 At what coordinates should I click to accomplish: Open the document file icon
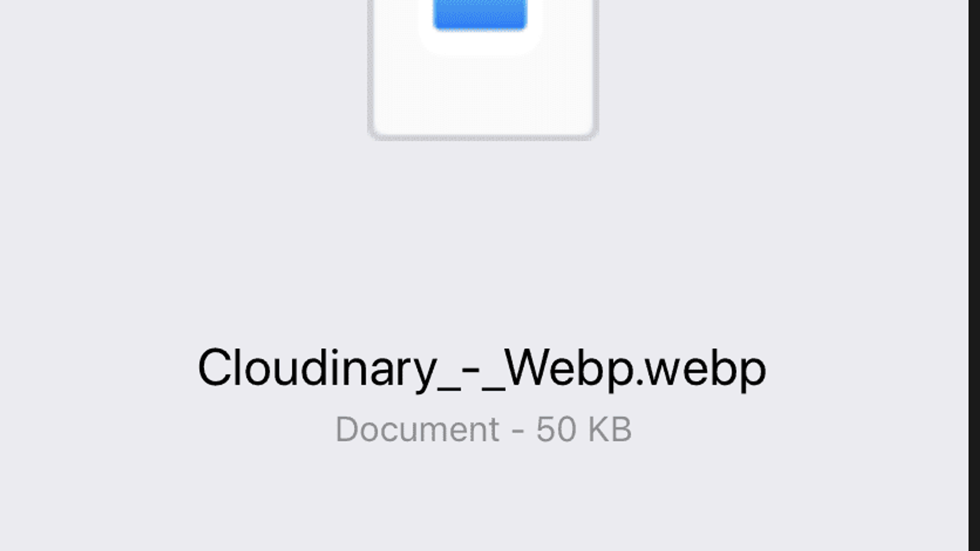coord(482,69)
